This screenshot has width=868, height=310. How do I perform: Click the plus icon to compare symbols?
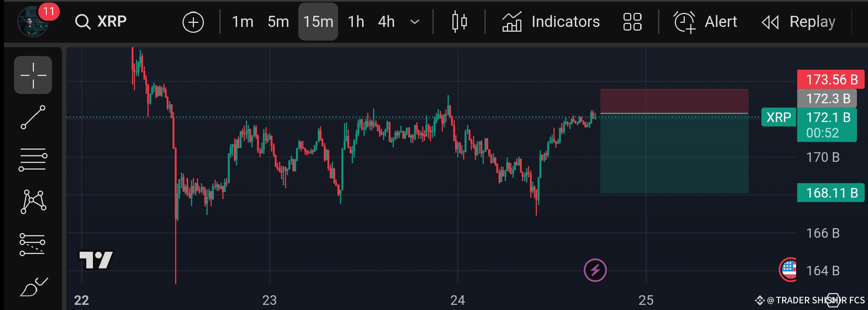193,22
